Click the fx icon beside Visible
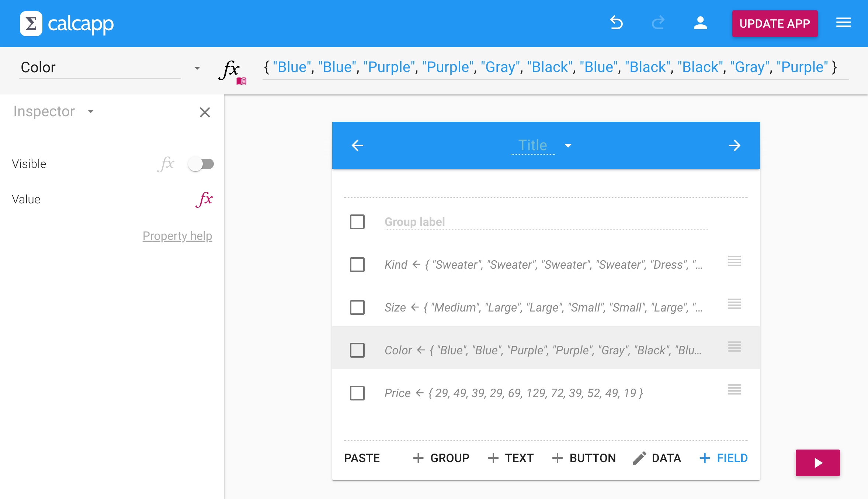Viewport: 868px width, 499px height. tap(166, 164)
